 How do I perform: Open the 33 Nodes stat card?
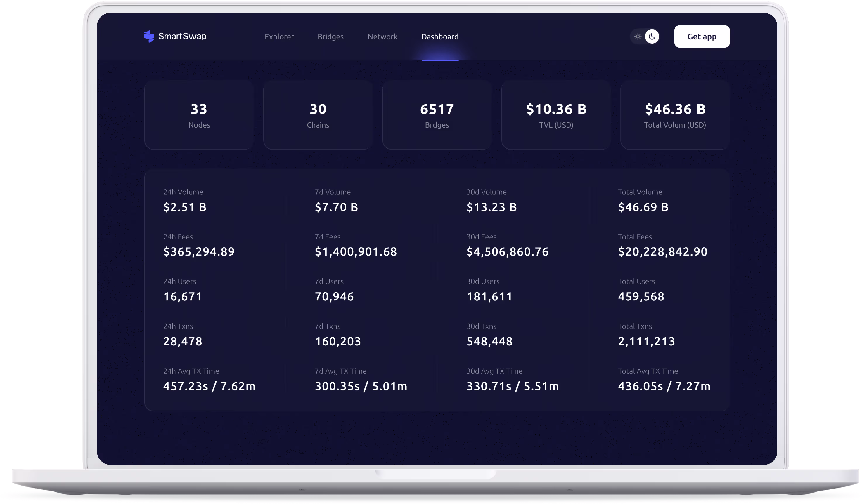click(x=199, y=115)
